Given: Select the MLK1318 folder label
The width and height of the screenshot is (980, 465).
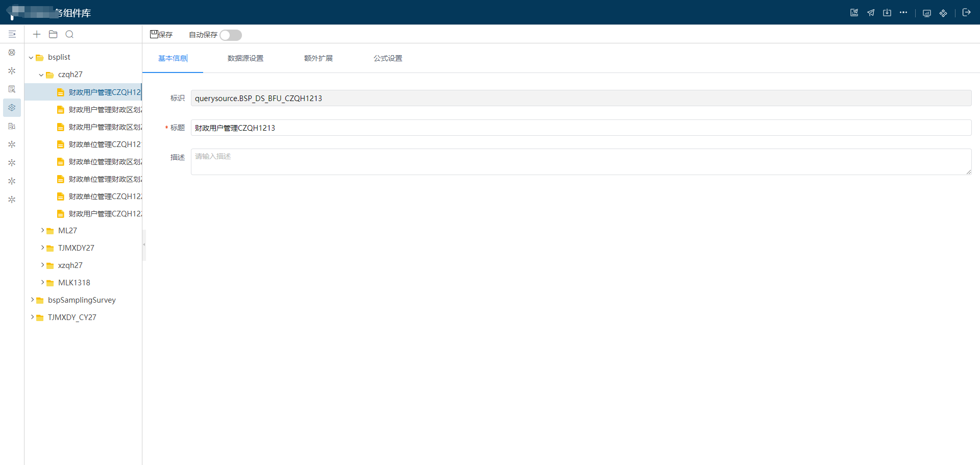Looking at the screenshot, I should pos(74,283).
